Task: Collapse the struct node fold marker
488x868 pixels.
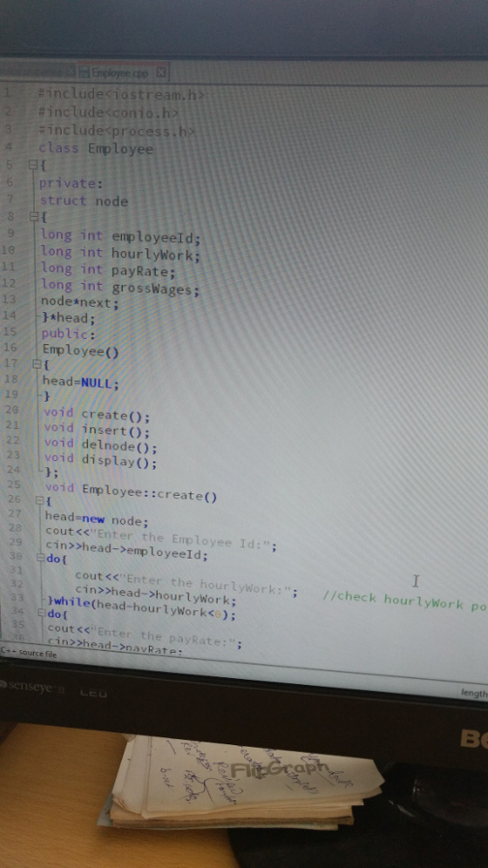Action: click(34, 216)
